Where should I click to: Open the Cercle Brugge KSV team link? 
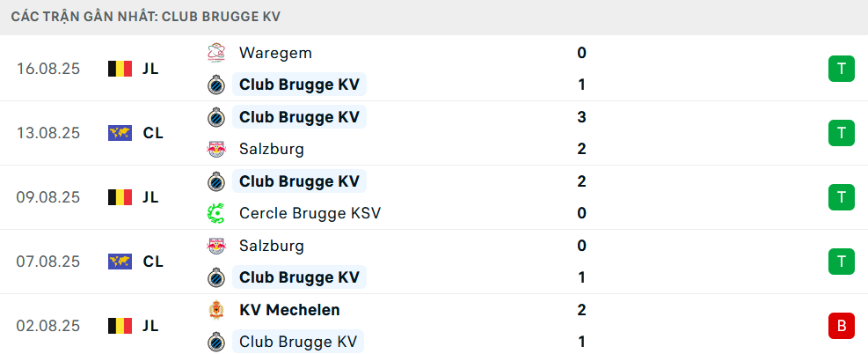coord(310,213)
